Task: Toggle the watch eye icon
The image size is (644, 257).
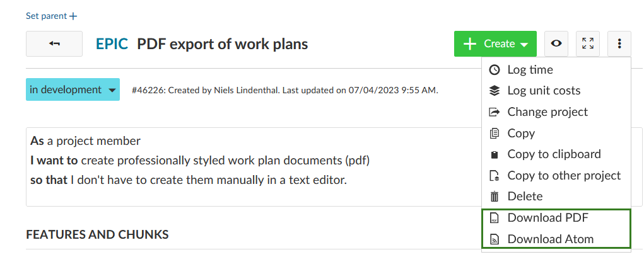Action: pyautogui.click(x=556, y=43)
